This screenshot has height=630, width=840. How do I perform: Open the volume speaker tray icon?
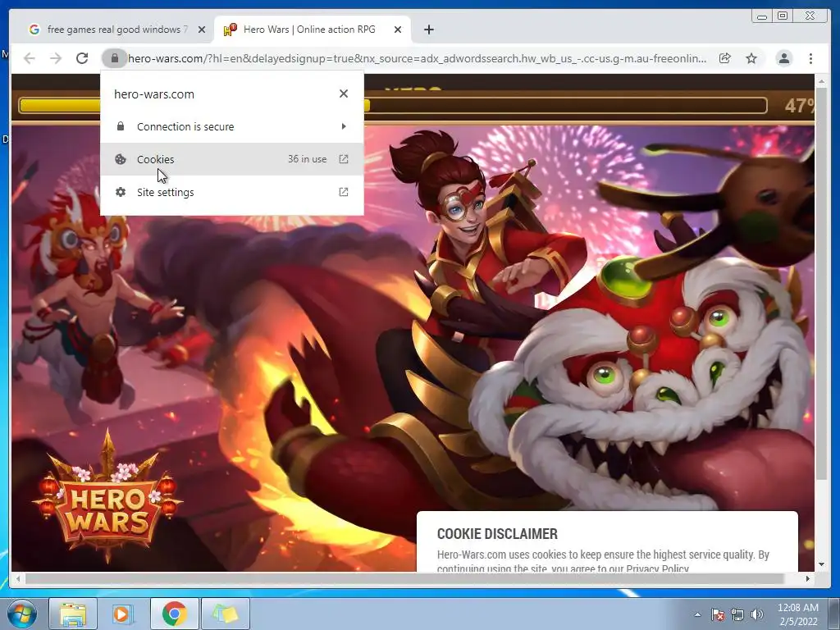[x=757, y=614]
